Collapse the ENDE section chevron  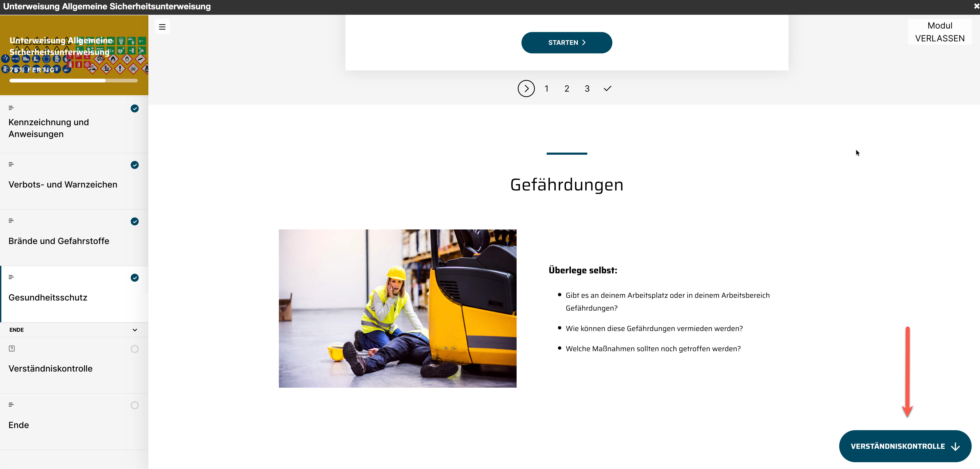(x=135, y=330)
